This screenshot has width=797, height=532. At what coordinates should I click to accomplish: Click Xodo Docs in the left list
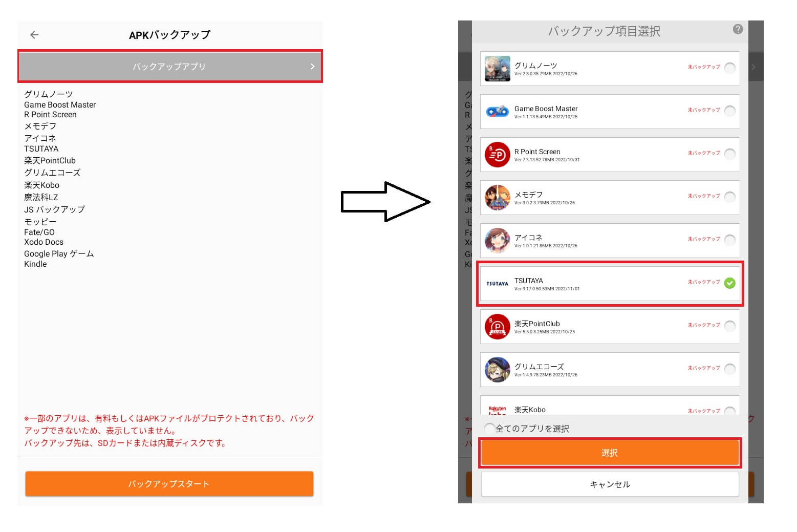(44, 242)
